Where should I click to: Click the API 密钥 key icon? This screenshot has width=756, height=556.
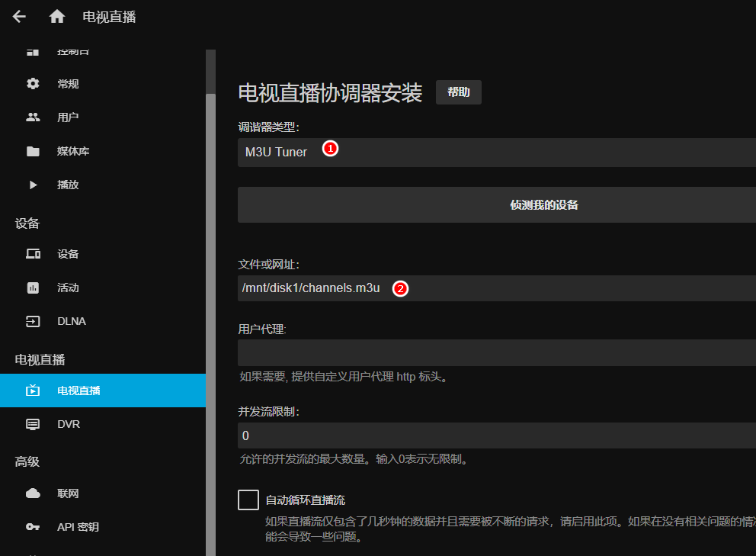point(33,527)
